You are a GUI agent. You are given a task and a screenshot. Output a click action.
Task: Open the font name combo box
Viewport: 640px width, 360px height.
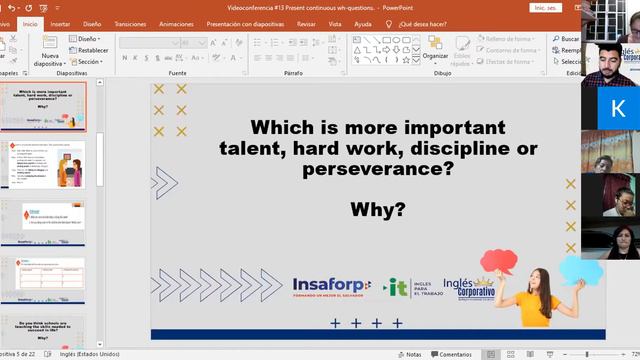[x=149, y=43]
